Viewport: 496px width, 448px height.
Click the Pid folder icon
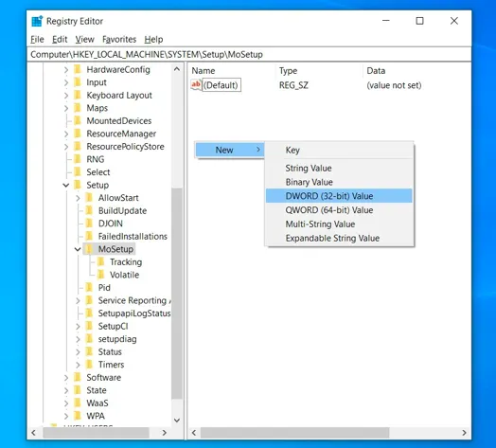coord(89,288)
